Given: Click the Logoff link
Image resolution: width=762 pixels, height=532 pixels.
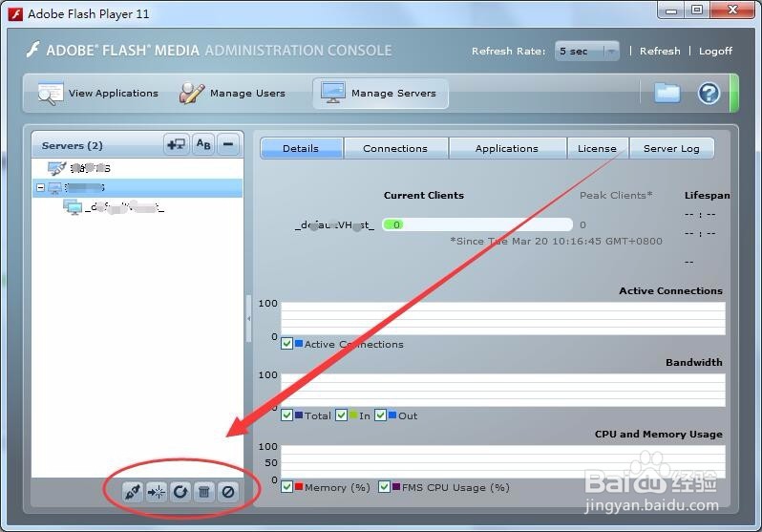Looking at the screenshot, I should (x=715, y=51).
